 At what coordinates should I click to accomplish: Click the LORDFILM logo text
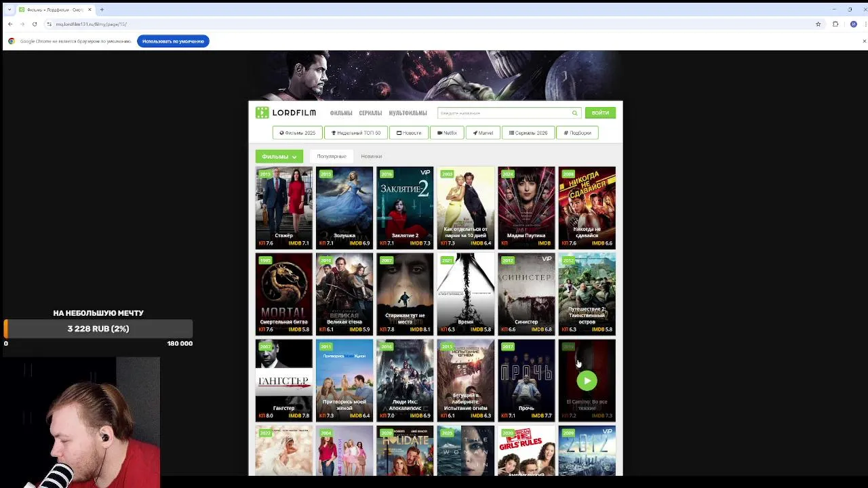pos(294,113)
